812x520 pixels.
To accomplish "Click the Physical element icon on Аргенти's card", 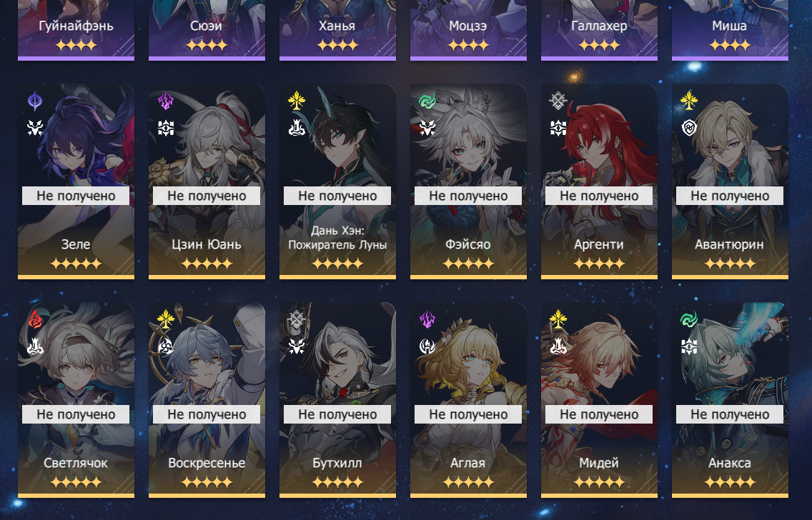I will (x=558, y=101).
